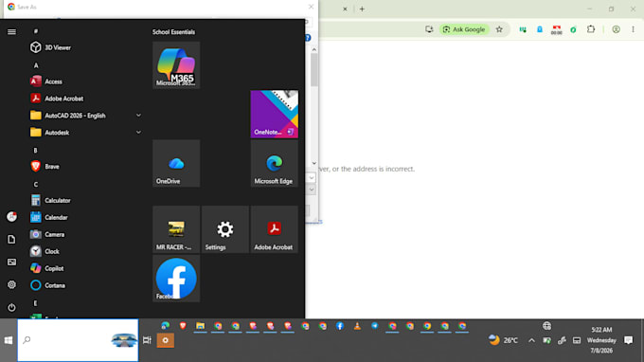This screenshot has width=644, height=362.
Task: Jump to letter C section header
Action: click(35, 185)
